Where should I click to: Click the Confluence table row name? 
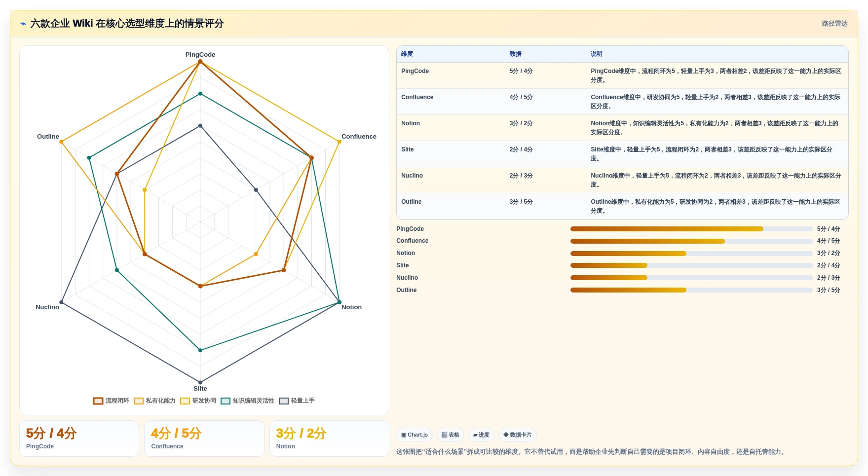click(417, 97)
